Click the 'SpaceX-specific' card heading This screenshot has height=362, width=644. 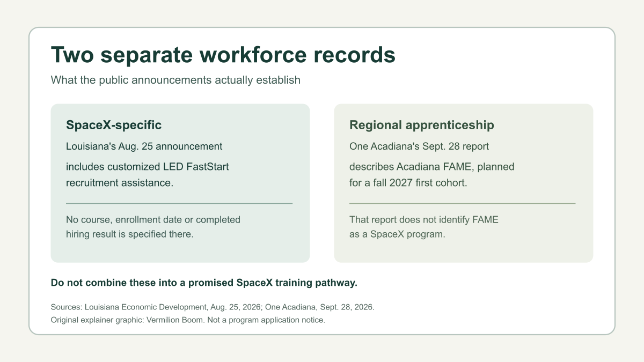tap(114, 125)
